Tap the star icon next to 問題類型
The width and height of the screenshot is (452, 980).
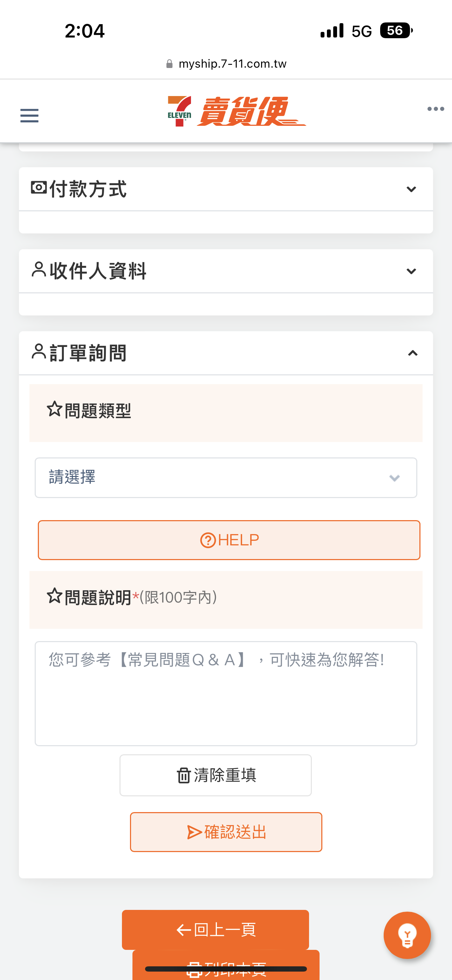pyautogui.click(x=54, y=409)
